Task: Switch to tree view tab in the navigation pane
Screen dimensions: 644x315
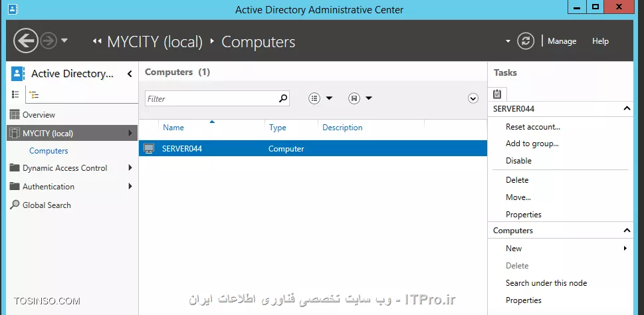Action: [x=35, y=95]
